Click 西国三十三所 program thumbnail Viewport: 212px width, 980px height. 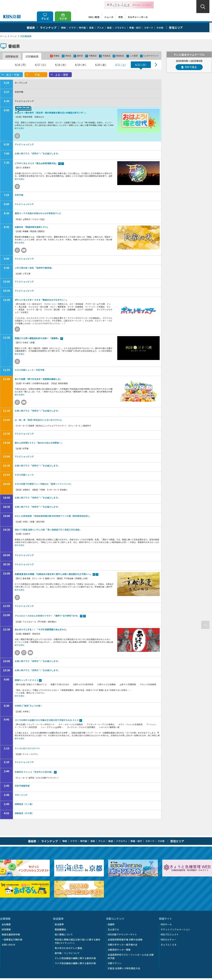pos(138,348)
